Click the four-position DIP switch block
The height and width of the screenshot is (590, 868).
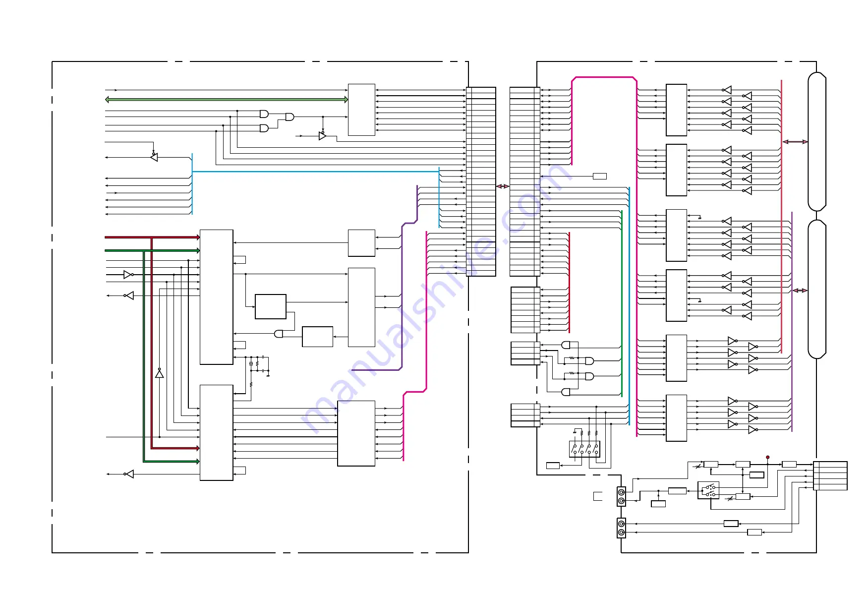click(584, 449)
